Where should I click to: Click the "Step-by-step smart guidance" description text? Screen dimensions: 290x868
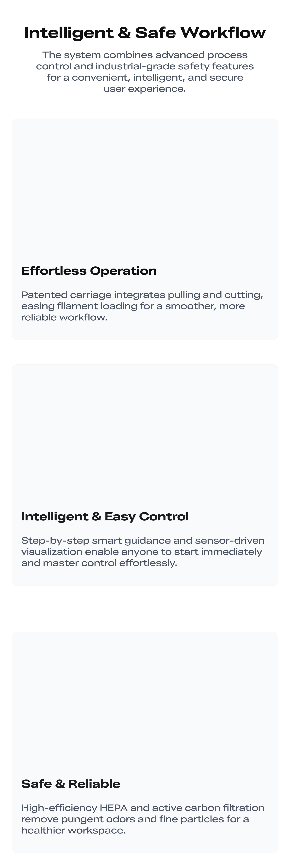(143, 552)
